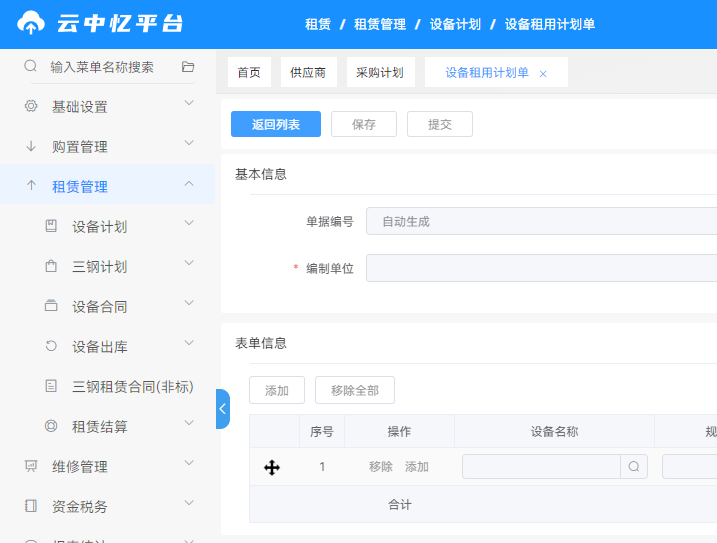Screen dimensions: 717x543
Task: Click the move handle icon on row 1
Action: [272, 468]
